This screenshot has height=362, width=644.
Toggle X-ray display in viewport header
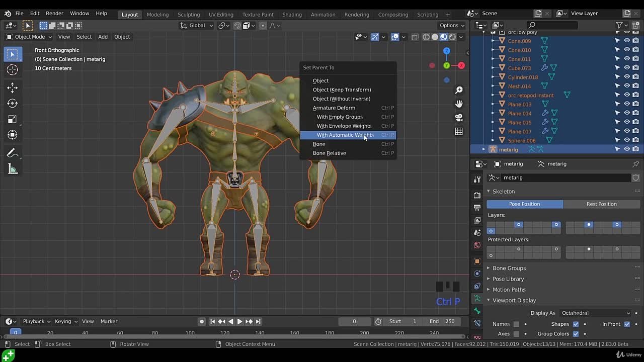(x=415, y=37)
